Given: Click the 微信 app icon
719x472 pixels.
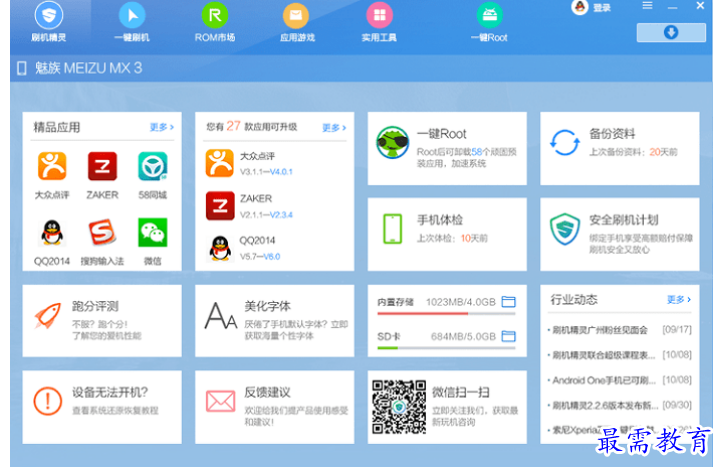Looking at the screenshot, I should coord(153,233).
